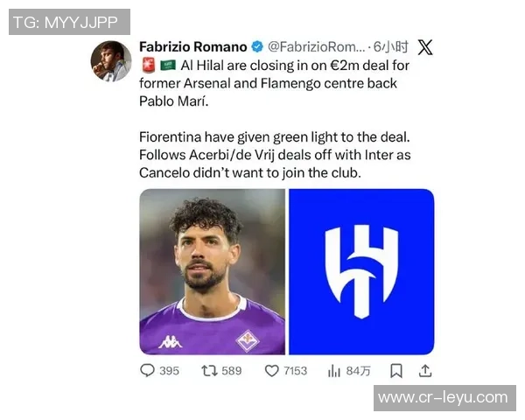Click the tweet text about the €2m deal
Image resolution: width=525 pixels, height=420 pixels.
[274, 83]
